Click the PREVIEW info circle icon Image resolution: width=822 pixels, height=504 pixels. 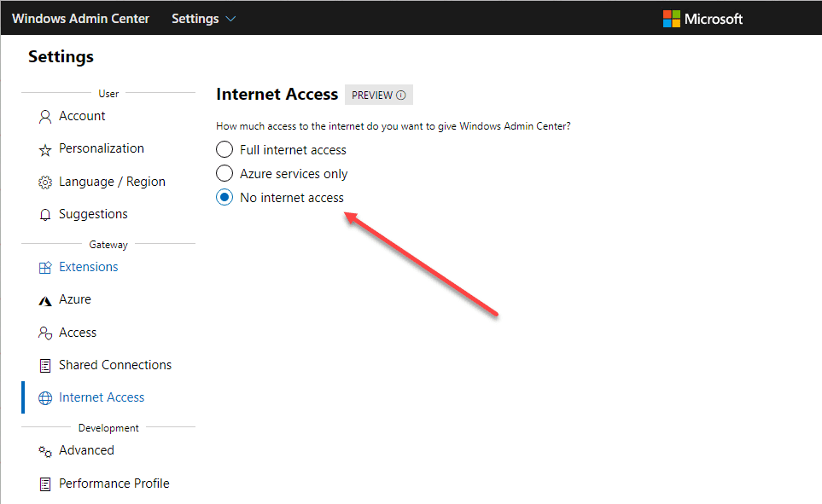click(x=400, y=96)
